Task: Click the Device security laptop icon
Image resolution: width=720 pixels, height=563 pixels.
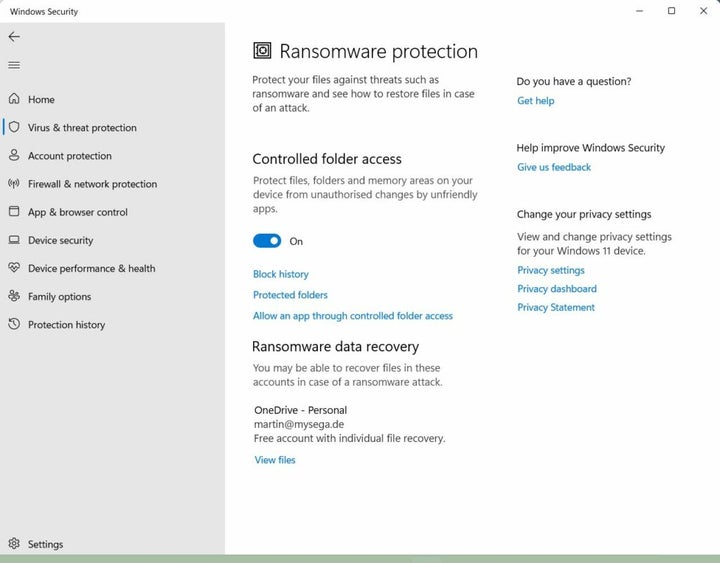Action: coord(14,240)
